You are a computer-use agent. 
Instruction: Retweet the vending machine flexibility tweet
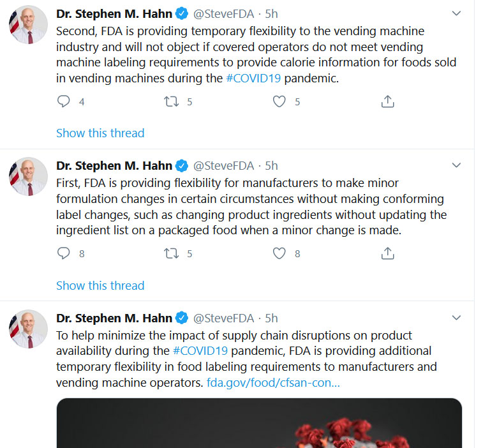[x=171, y=101]
